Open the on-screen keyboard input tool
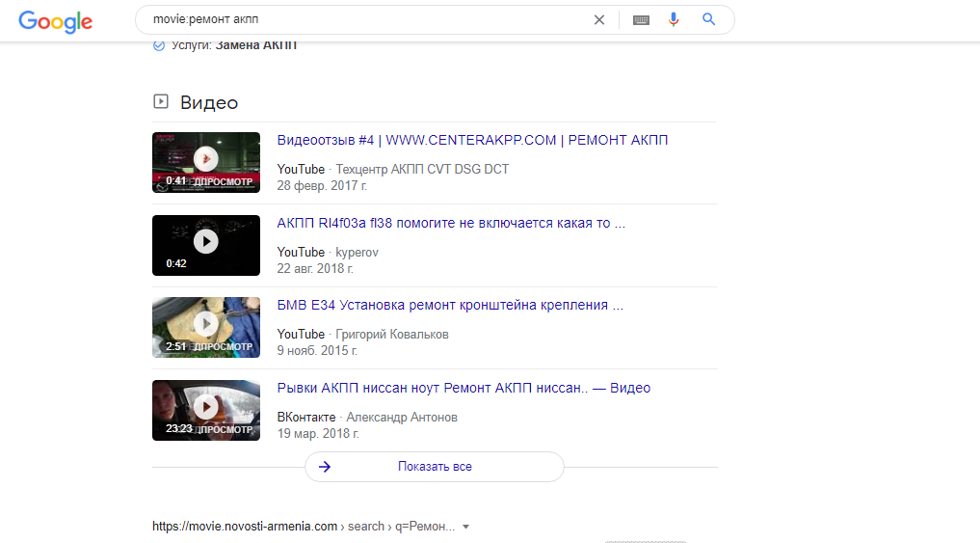980x543 pixels. point(641,20)
